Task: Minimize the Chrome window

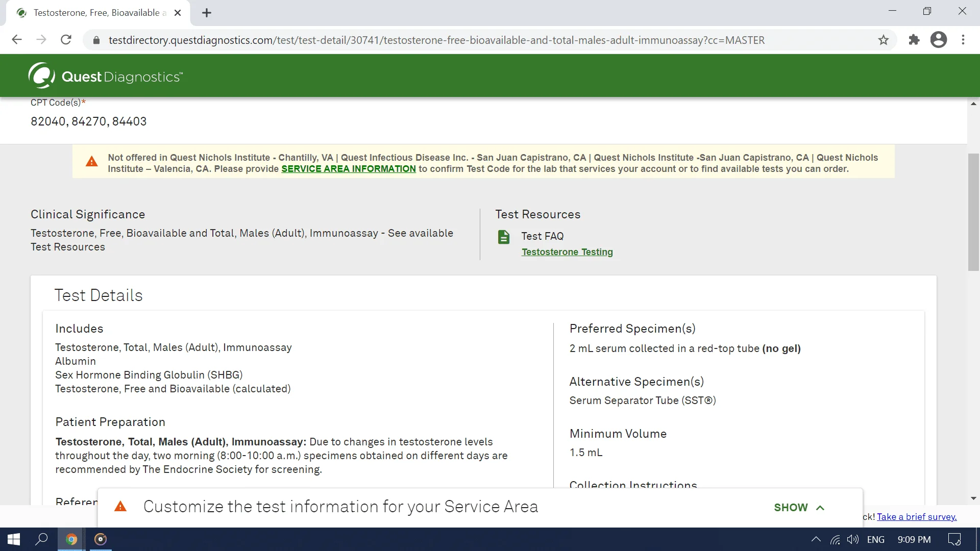Action: 892,11
